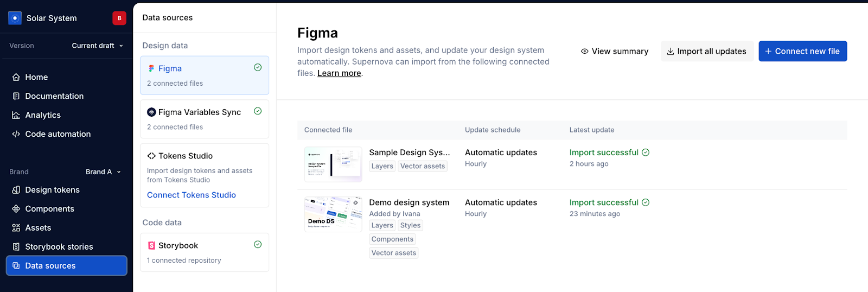Open the Version Current draft dropdown

click(x=98, y=46)
